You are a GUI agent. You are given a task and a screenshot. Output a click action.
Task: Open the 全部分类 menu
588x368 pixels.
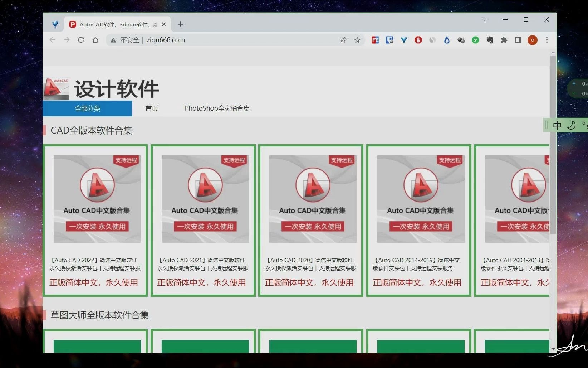pos(87,108)
